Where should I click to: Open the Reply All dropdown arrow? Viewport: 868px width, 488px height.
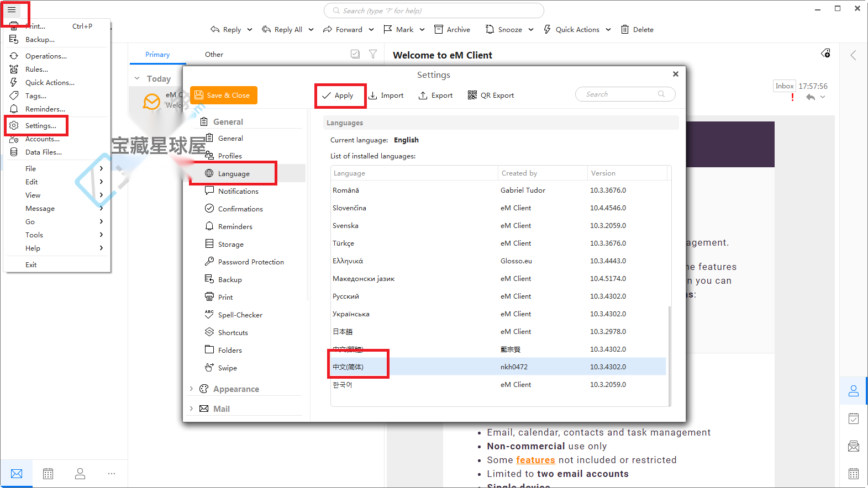point(311,30)
